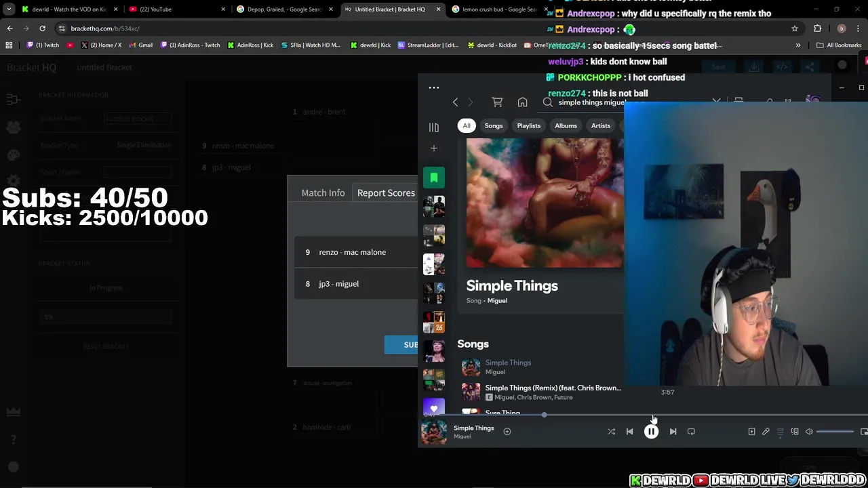Switch to lemon crush bud Google Search tab

(x=498, y=9)
